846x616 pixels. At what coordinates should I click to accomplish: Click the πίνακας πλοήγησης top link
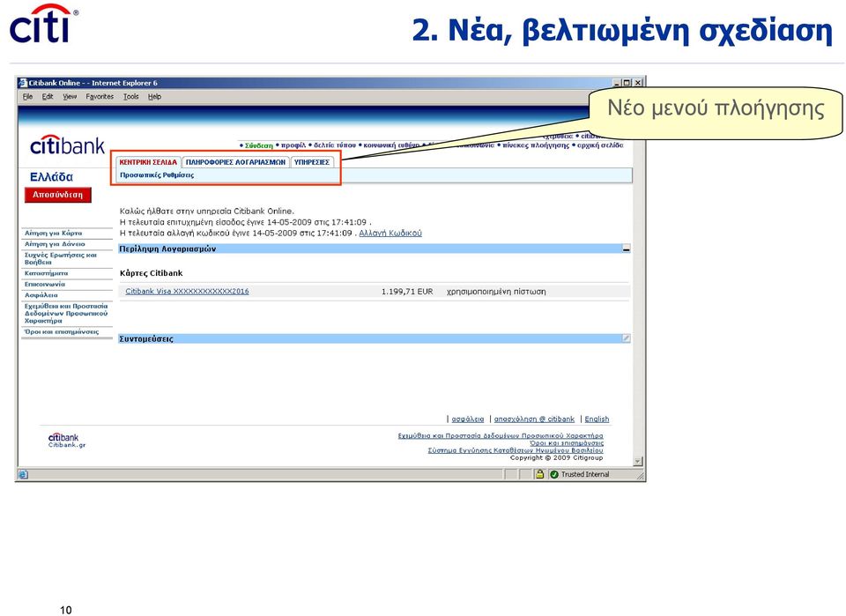[536, 145]
